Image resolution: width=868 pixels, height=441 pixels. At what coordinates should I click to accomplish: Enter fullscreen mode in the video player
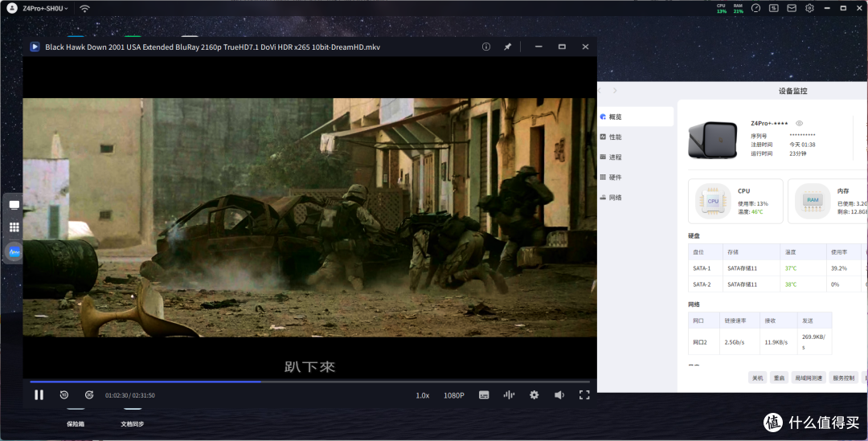coord(584,395)
